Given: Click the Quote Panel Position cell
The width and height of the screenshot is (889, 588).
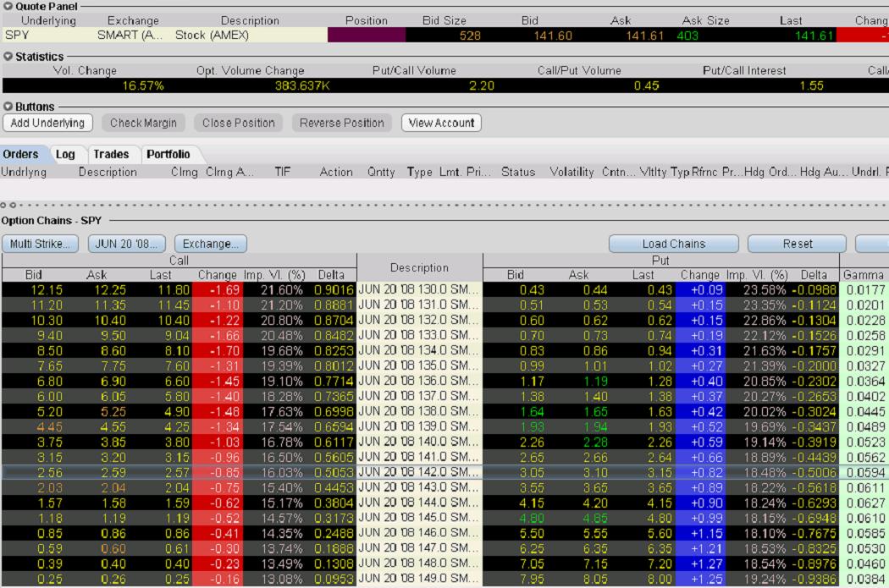Looking at the screenshot, I should point(367,36).
